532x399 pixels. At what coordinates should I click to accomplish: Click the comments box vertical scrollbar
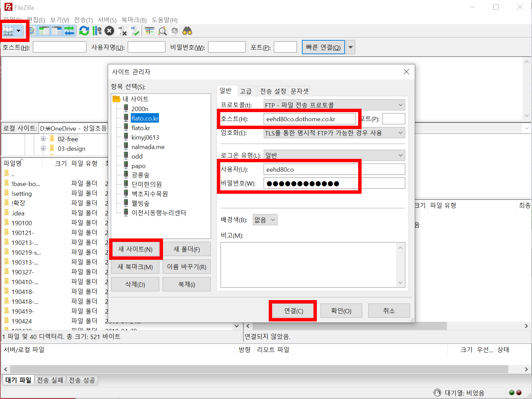(401, 265)
